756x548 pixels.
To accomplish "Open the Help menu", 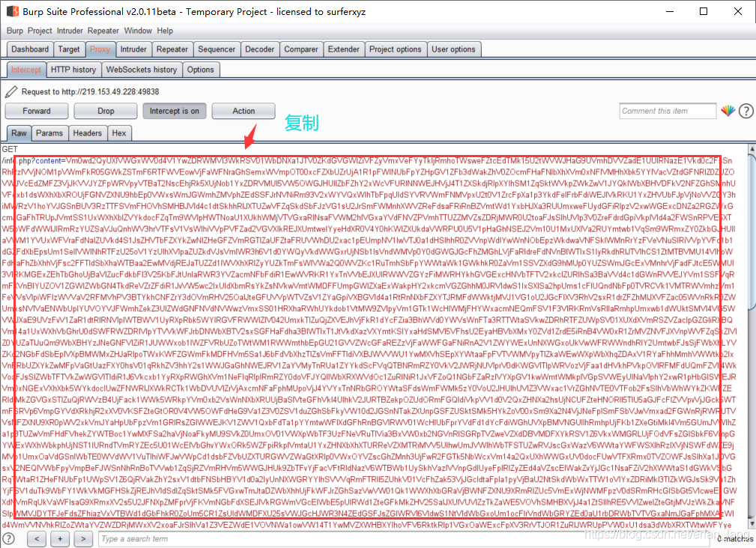I will tap(165, 31).
